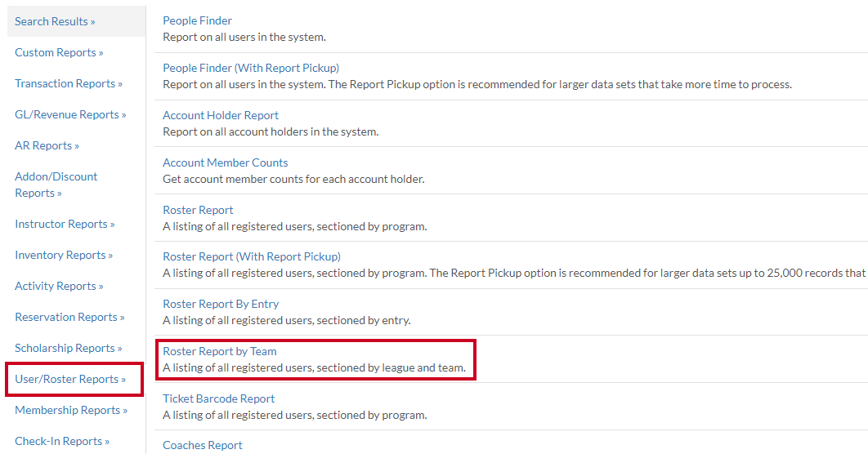
Task: Open Reservation Reports category
Action: (x=69, y=317)
